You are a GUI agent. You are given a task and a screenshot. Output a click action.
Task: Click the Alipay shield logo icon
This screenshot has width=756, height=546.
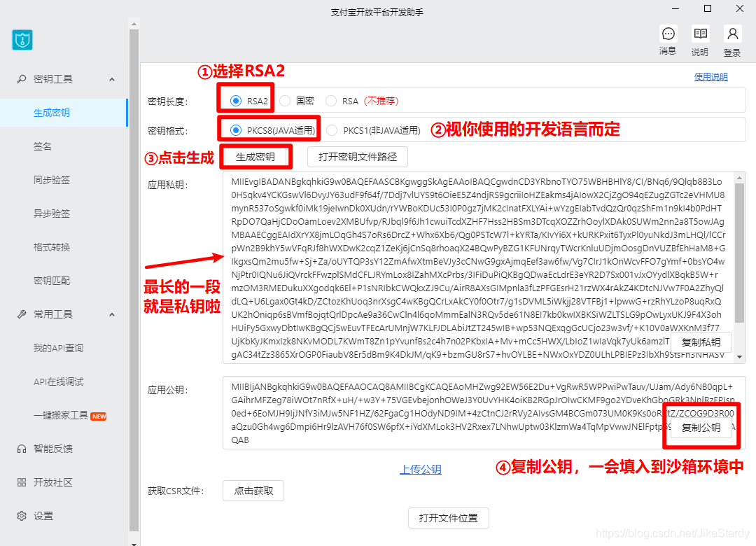22,40
